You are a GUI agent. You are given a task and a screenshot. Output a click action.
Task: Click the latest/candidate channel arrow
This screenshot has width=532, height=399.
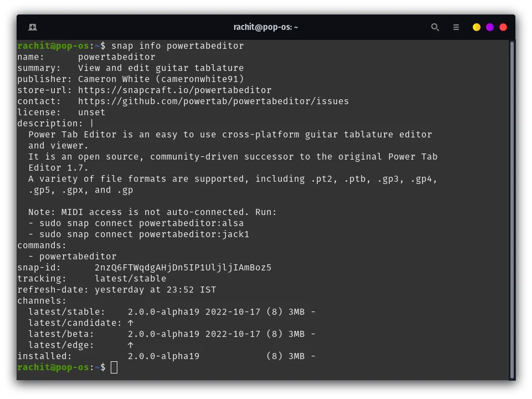click(x=131, y=323)
